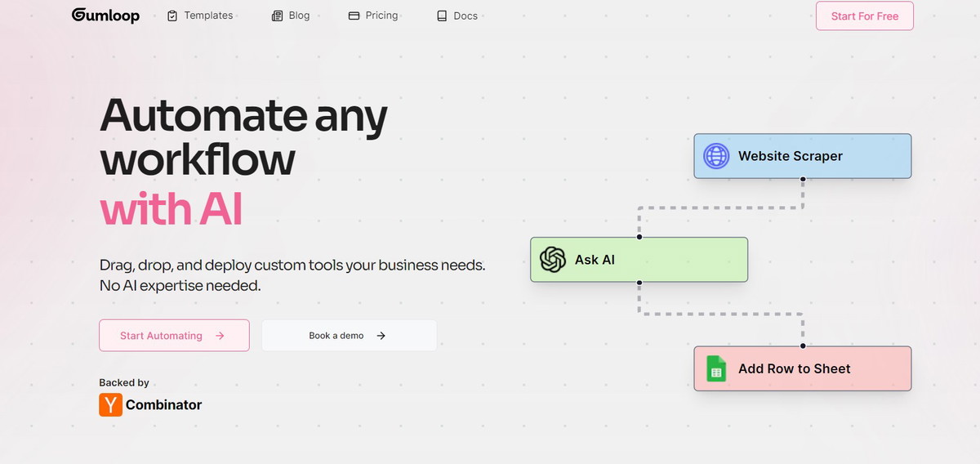Click the Book a demo button
The height and width of the screenshot is (464, 980).
pos(349,336)
